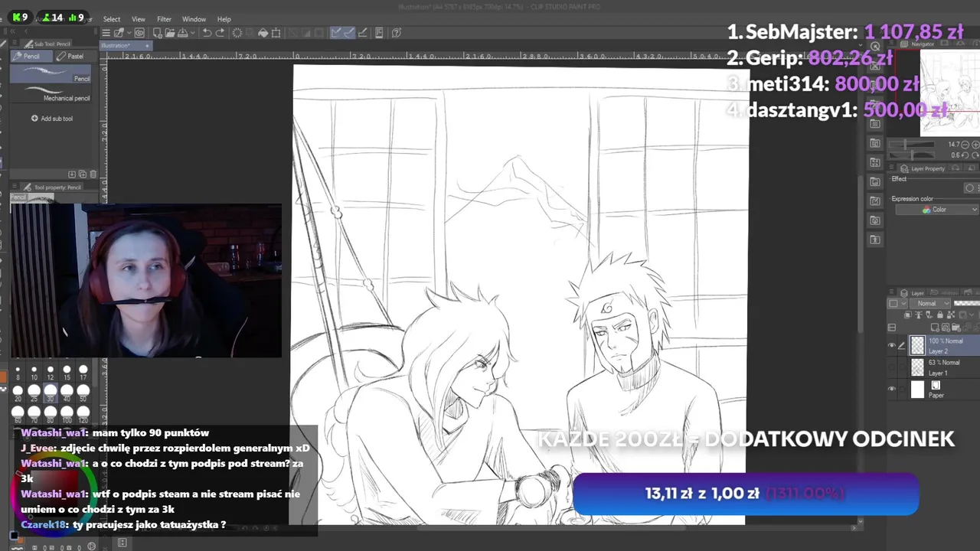The width and height of the screenshot is (980, 551).
Task: Click the new layer folder icon
Action: (955, 328)
